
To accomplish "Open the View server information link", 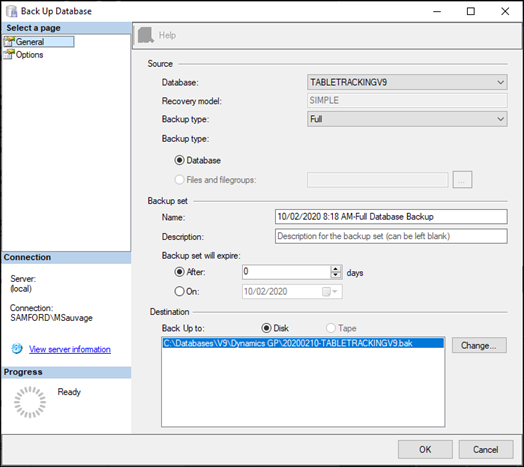I will pyautogui.click(x=70, y=349).
